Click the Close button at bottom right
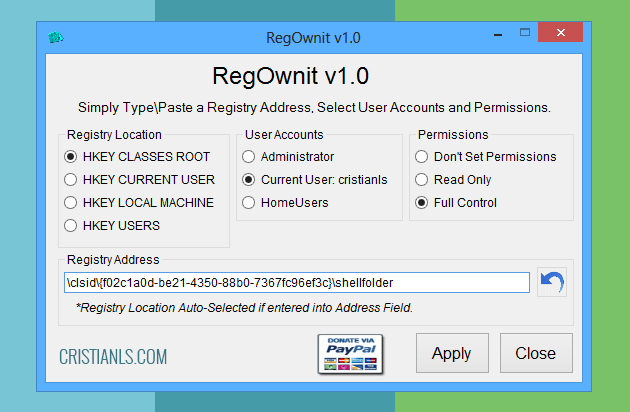This screenshot has height=412, width=630. pyautogui.click(x=535, y=353)
